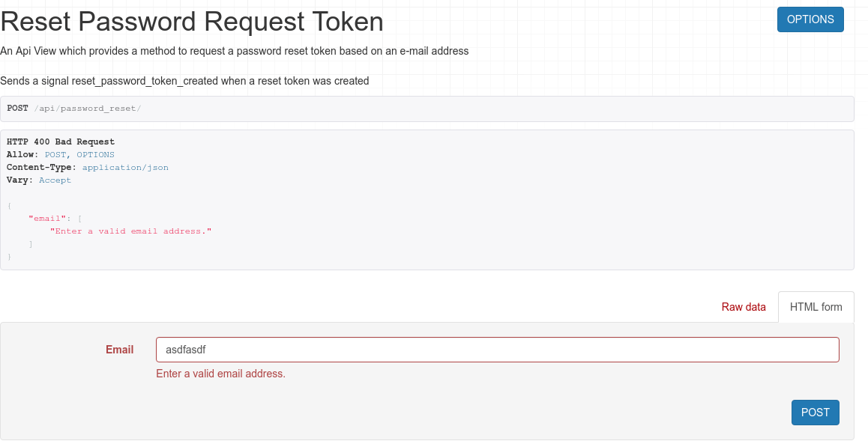Select the reset_password_token_created signal description text

(x=184, y=81)
